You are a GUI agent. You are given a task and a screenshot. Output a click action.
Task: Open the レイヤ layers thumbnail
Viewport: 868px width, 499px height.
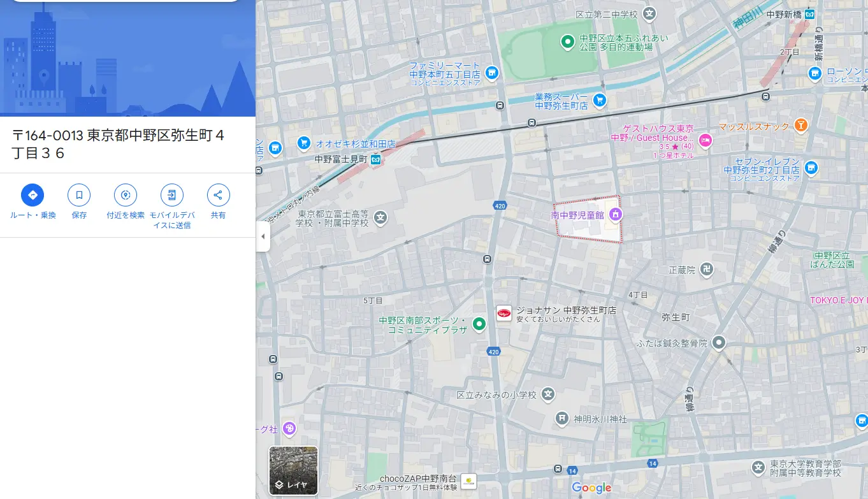293,470
